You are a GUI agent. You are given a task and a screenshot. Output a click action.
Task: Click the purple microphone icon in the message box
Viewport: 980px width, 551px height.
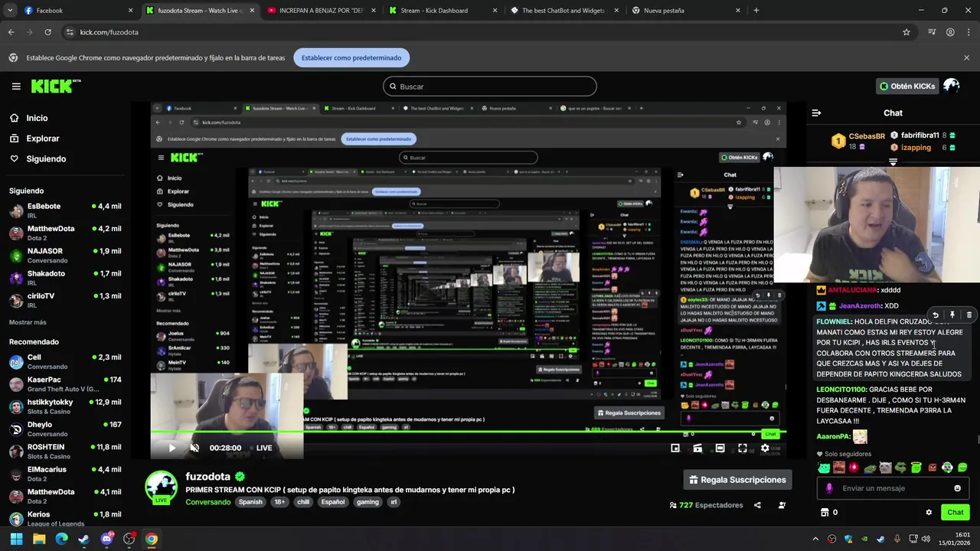(x=829, y=488)
